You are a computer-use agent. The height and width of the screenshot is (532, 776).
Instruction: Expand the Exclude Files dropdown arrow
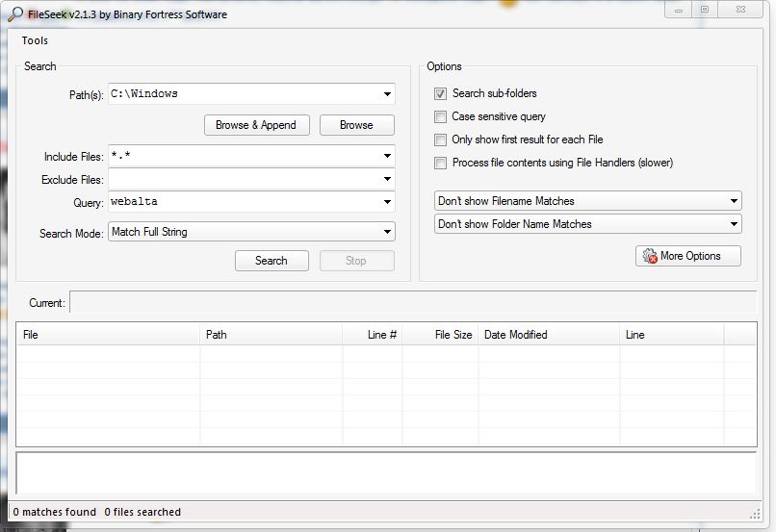click(387, 179)
